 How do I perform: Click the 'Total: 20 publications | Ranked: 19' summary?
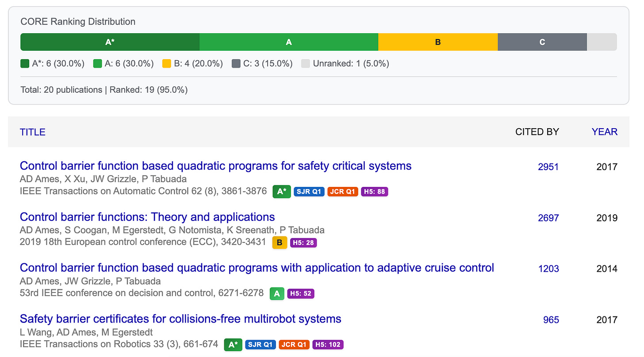click(104, 90)
